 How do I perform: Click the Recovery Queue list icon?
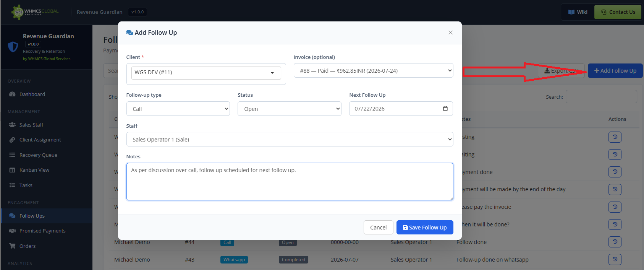tap(12, 155)
